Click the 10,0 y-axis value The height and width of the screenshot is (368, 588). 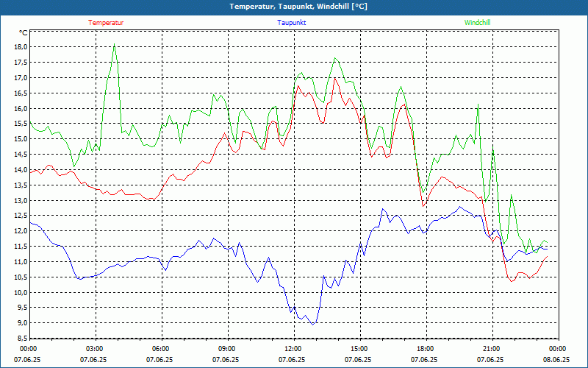21,292
